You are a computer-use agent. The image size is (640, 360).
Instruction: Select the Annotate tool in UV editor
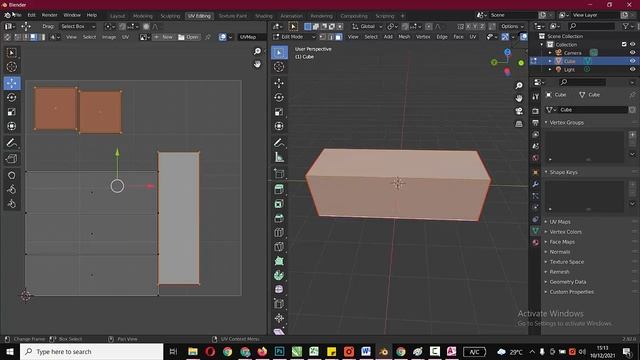pyautogui.click(x=11, y=143)
